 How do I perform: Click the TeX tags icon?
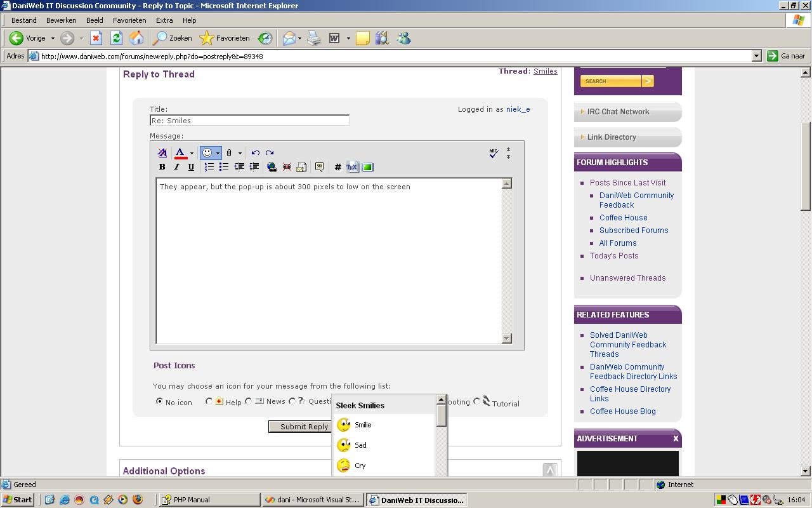pyautogui.click(x=352, y=167)
